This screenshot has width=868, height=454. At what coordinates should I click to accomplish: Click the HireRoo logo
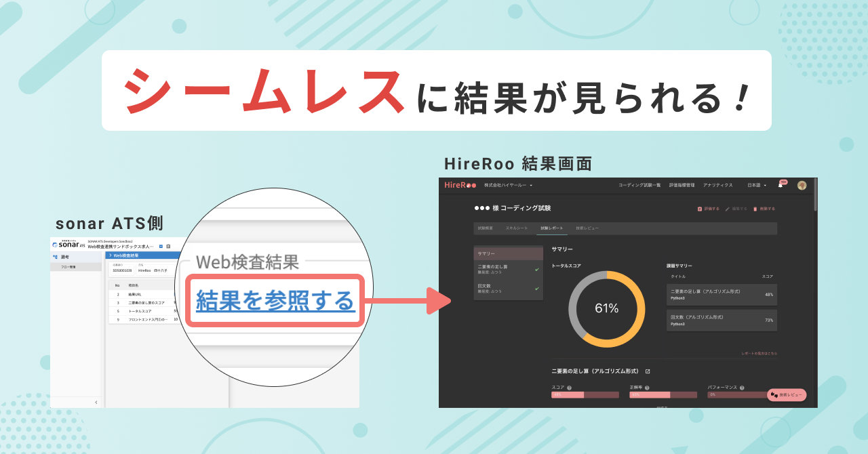click(460, 185)
